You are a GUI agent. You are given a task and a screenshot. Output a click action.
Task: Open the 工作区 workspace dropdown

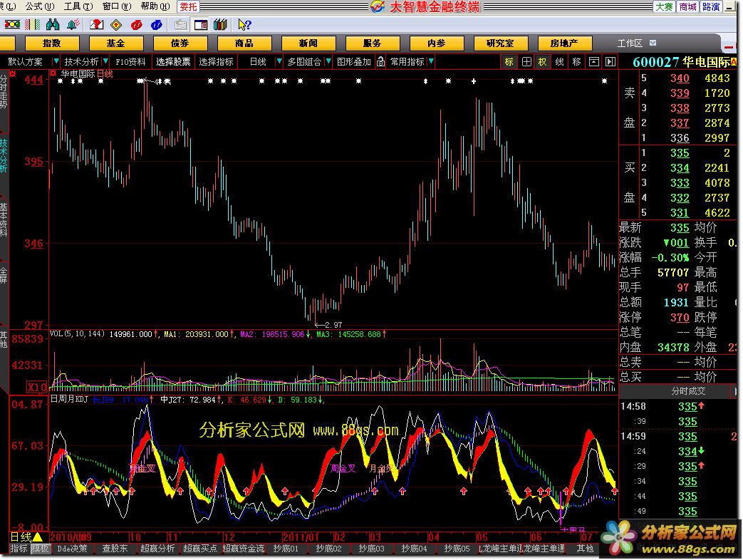click(x=653, y=43)
